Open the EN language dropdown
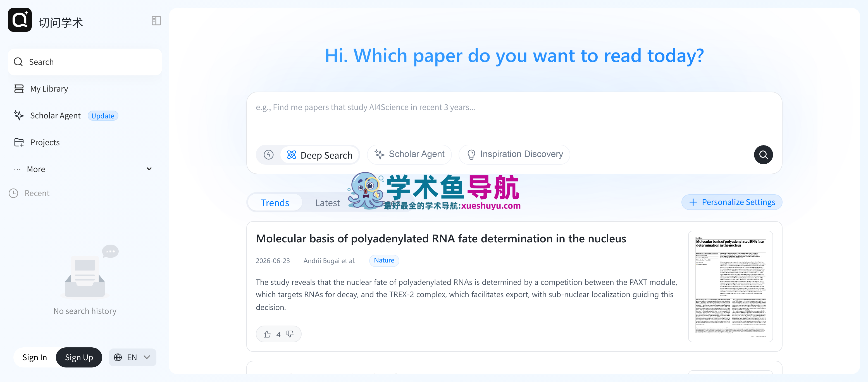The image size is (868, 382). [x=132, y=357]
